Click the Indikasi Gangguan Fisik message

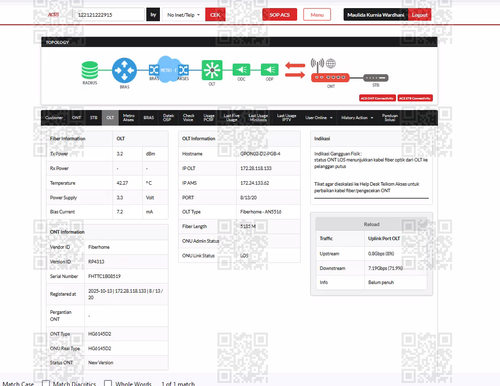click(x=371, y=160)
